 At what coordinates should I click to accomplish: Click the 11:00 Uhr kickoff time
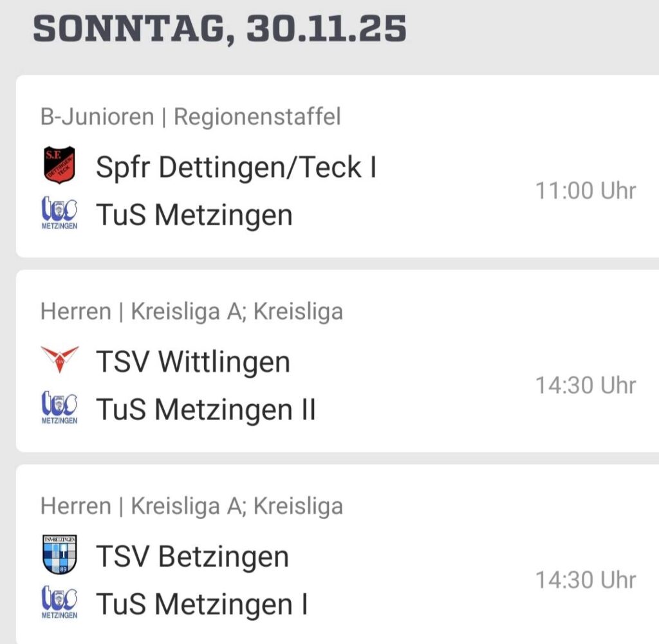pyautogui.click(x=586, y=191)
